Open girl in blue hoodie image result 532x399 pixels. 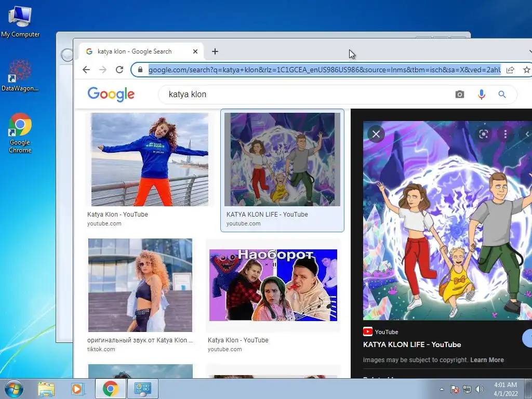(x=150, y=159)
